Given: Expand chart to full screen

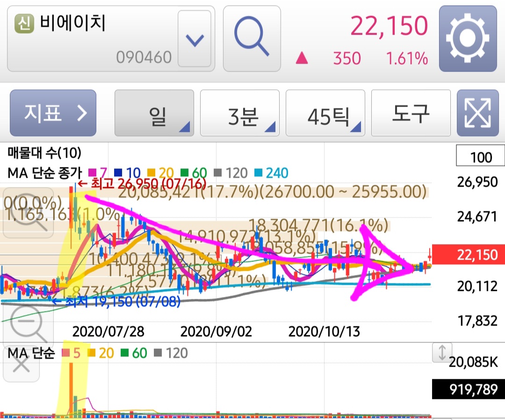Looking at the screenshot, I should click(x=477, y=113).
